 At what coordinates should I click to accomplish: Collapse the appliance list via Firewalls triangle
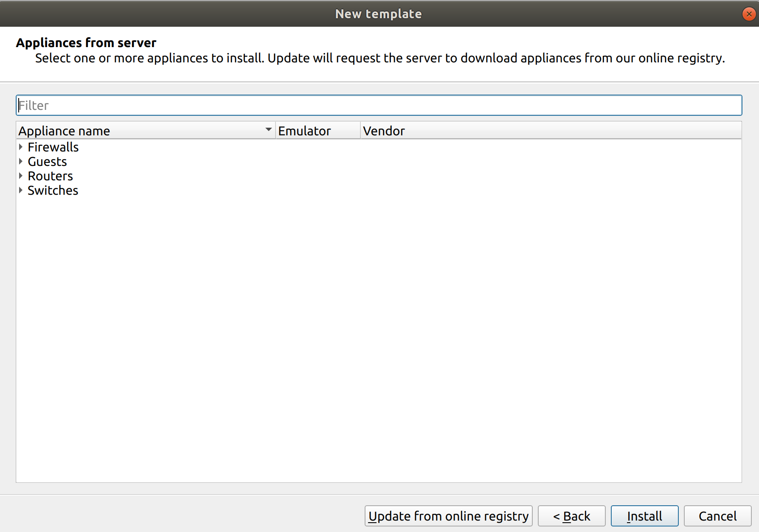[x=21, y=147]
